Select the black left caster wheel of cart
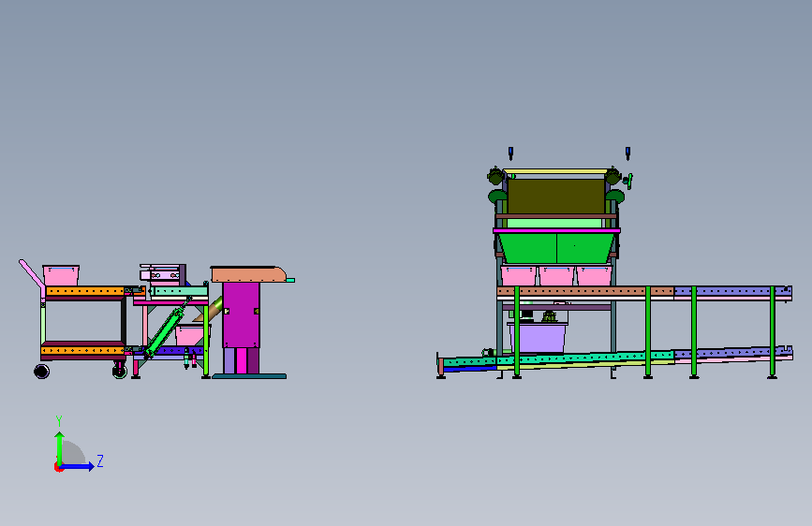The height and width of the screenshot is (526, 812). [41, 372]
